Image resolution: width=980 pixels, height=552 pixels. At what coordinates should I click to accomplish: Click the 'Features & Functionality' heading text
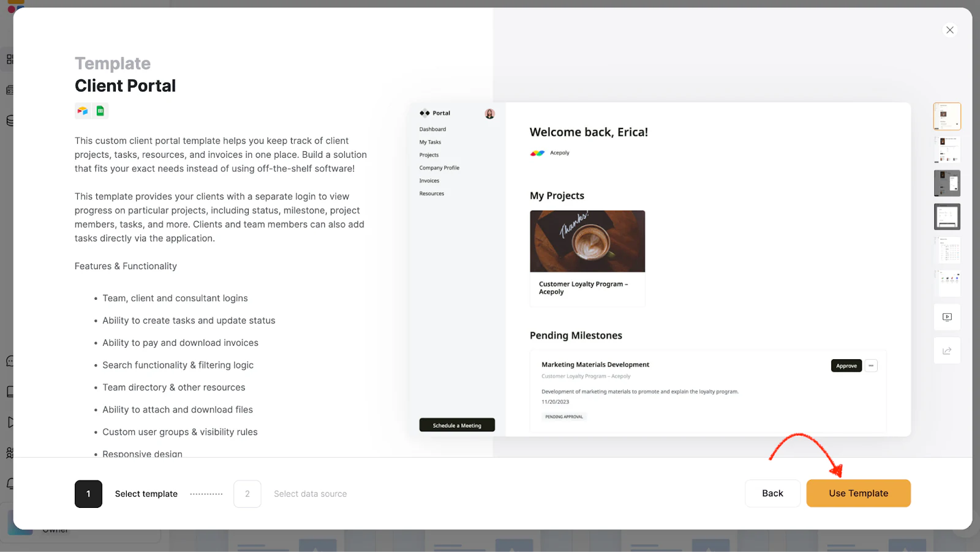(126, 266)
